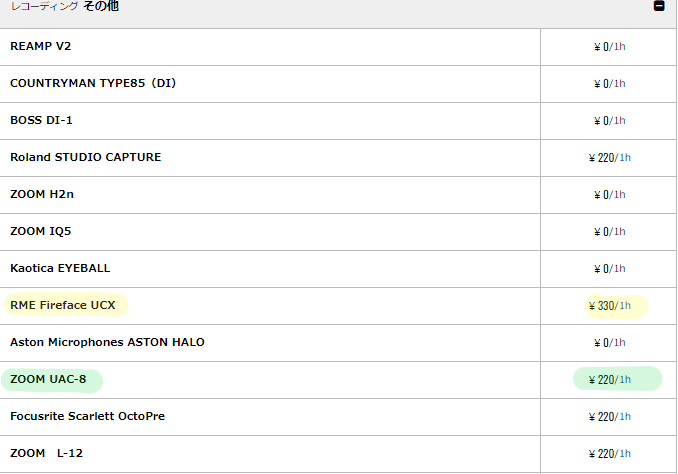Viewport: 678px width, 474px height.
Task: Click ZOOM IQ5 item name
Action: pyautogui.click(x=41, y=231)
